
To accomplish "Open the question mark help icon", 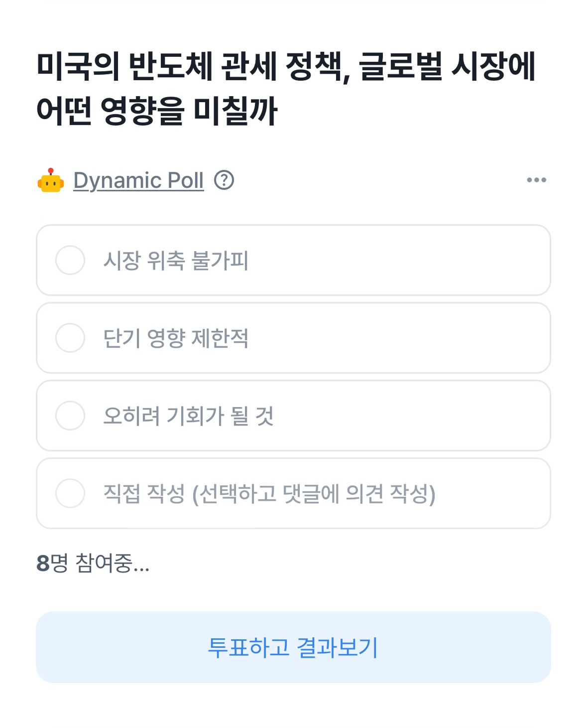I will [x=224, y=180].
